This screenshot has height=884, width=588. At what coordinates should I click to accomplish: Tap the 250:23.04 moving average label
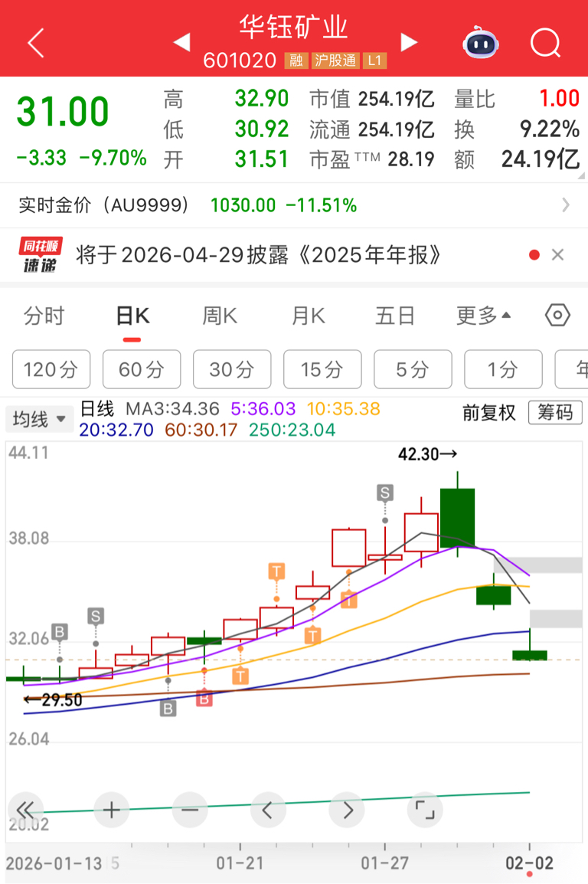[292, 431]
